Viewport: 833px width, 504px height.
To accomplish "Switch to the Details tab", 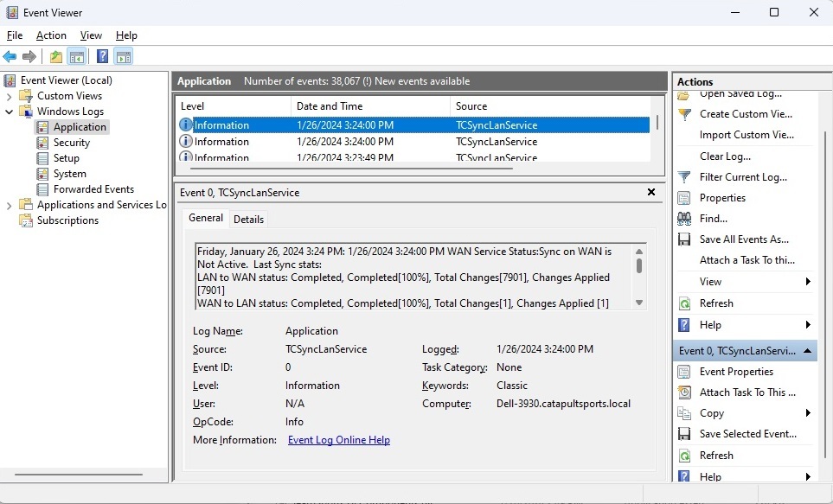I will [x=248, y=219].
